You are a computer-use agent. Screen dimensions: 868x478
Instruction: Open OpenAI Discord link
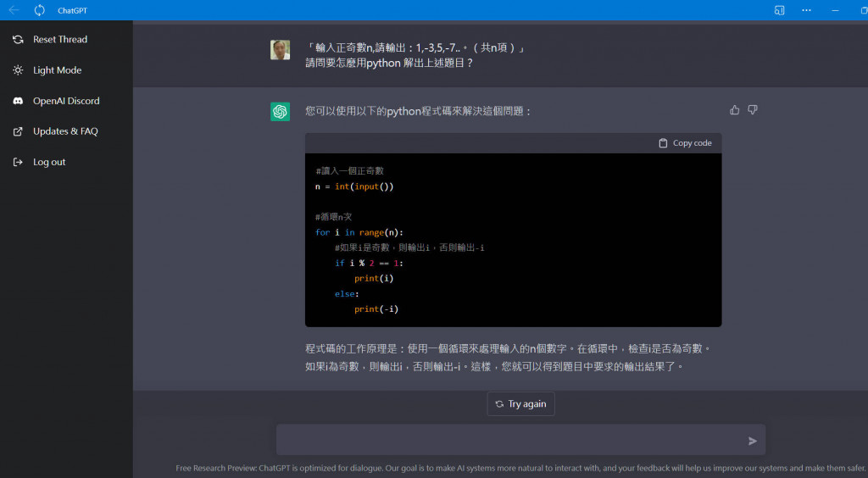click(66, 101)
